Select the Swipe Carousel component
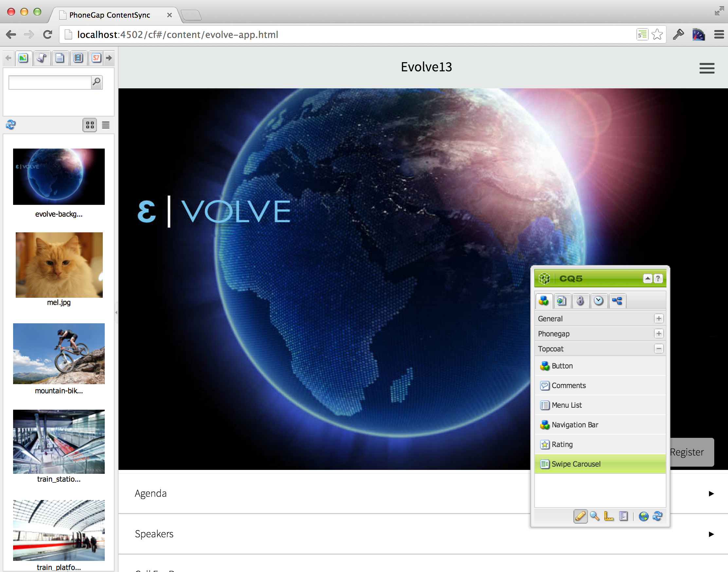Screen dimensions: 728x572 pyautogui.click(x=600, y=464)
